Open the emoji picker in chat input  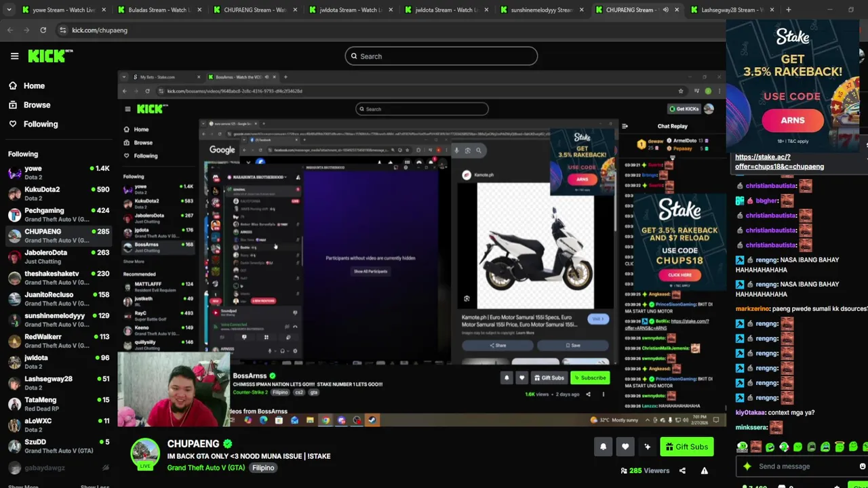tap(862, 466)
